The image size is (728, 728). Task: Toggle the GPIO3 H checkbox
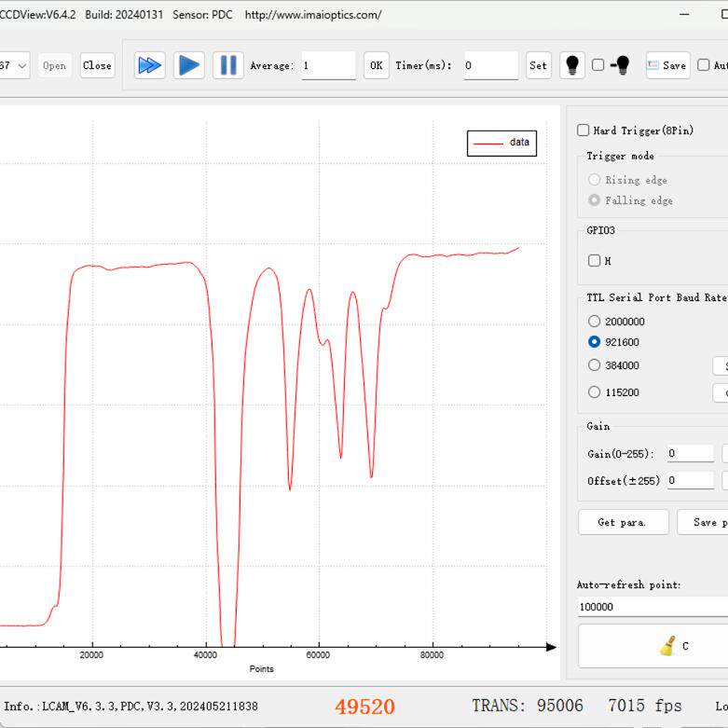(x=594, y=260)
